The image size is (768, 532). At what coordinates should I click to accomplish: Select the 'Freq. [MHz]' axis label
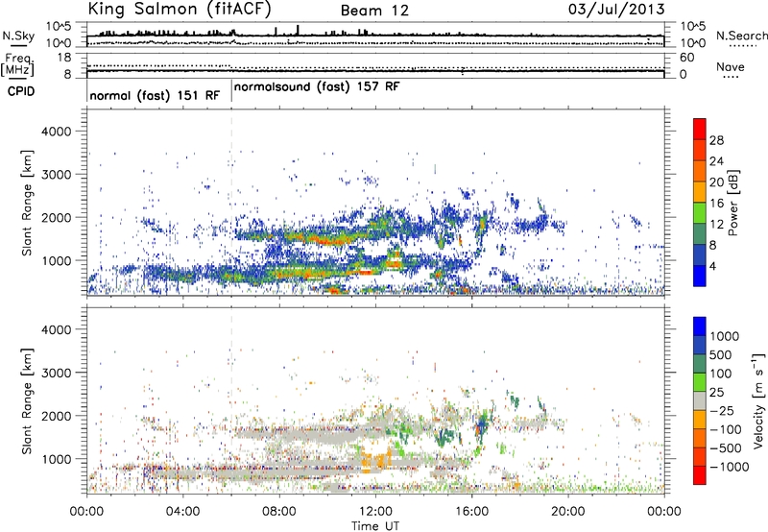point(18,64)
